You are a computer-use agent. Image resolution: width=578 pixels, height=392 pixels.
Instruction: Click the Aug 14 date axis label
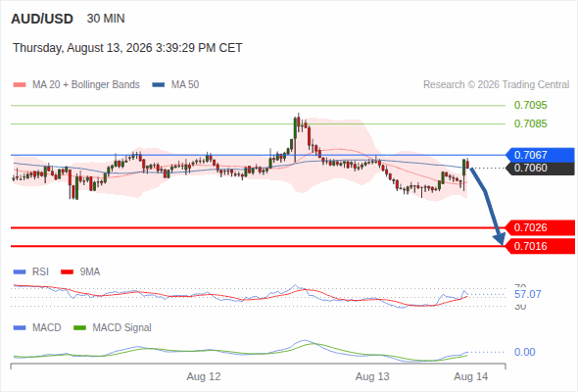471,376
